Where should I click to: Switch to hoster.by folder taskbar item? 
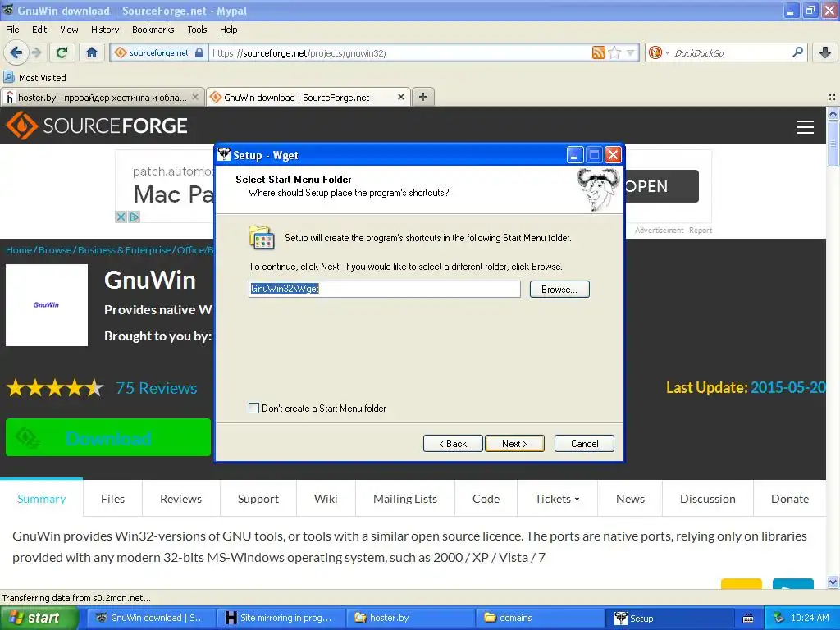click(x=411, y=618)
